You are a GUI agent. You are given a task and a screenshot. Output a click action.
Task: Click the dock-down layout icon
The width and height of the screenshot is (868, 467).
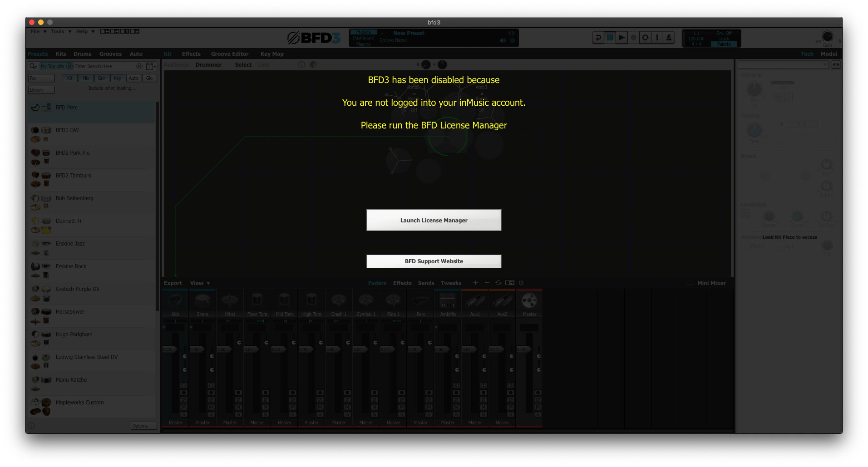click(x=134, y=31)
